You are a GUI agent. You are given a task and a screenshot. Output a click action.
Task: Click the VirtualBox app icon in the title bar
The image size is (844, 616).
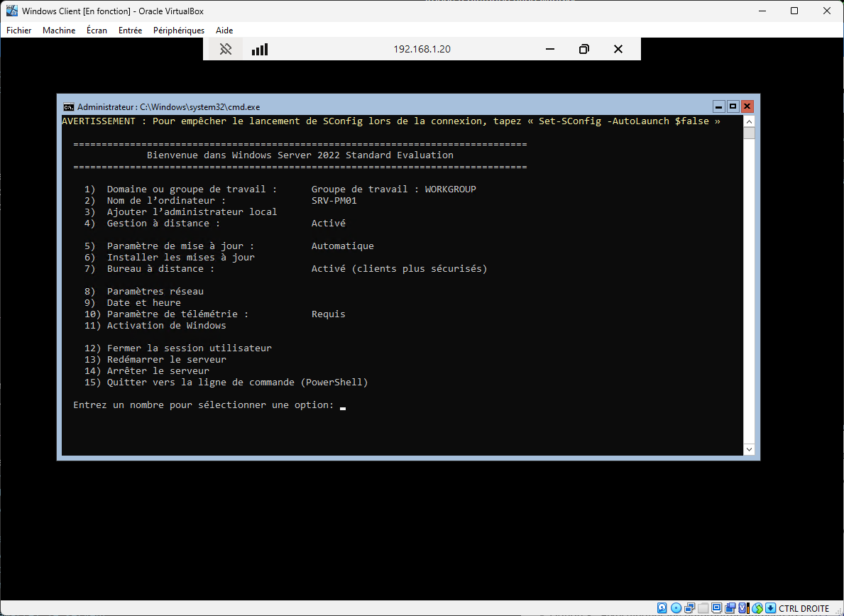(x=11, y=11)
